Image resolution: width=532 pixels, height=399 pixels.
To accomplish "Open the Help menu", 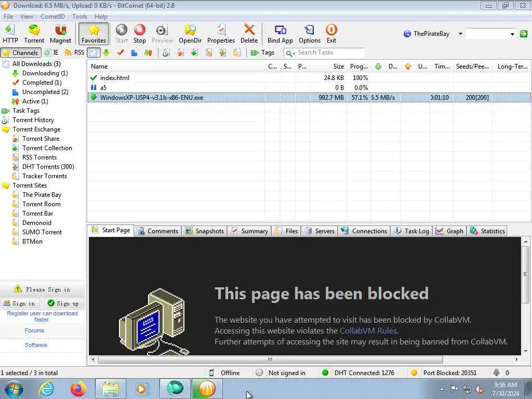I will 101,16.
